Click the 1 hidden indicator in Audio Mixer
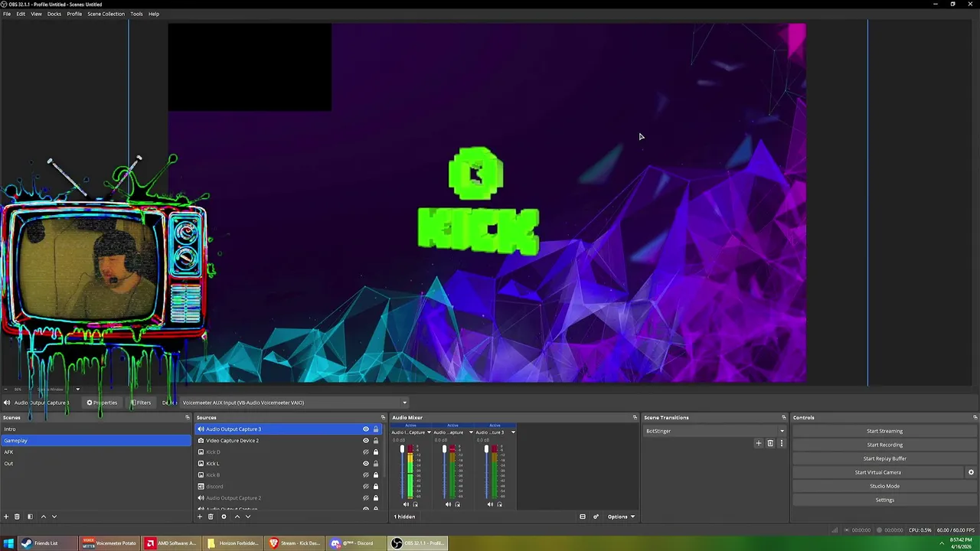The image size is (980, 551). (x=404, y=517)
